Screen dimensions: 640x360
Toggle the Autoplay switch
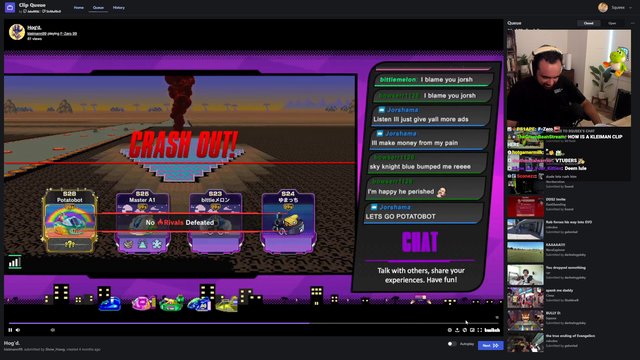[x=452, y=344]
